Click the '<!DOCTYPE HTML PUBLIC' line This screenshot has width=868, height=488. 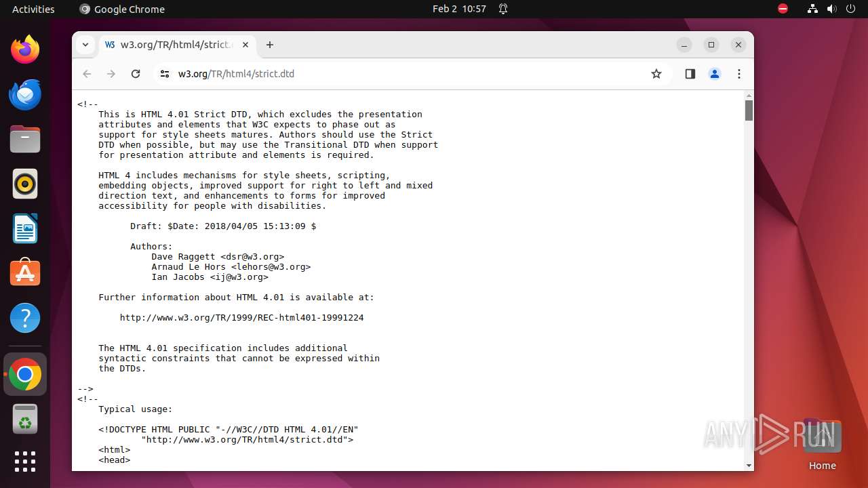click(x=229, y=430)
